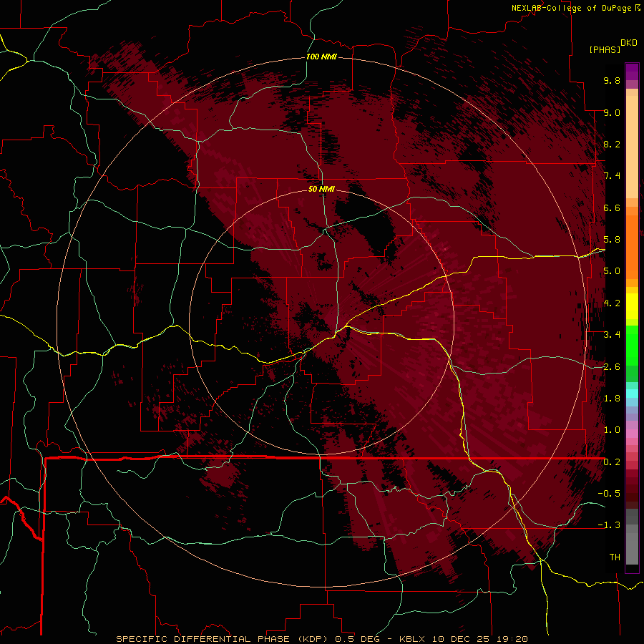Select the 7.4 scale label

612,176
